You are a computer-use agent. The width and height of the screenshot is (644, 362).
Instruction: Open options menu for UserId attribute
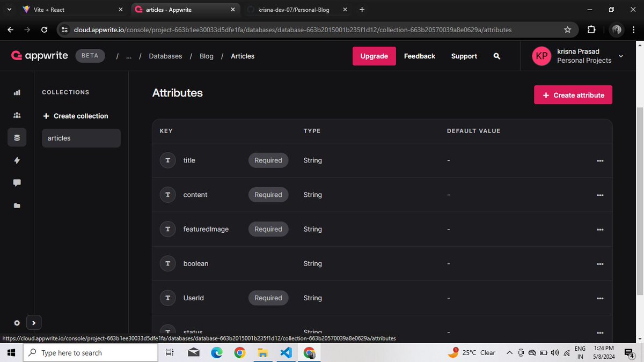600,298
